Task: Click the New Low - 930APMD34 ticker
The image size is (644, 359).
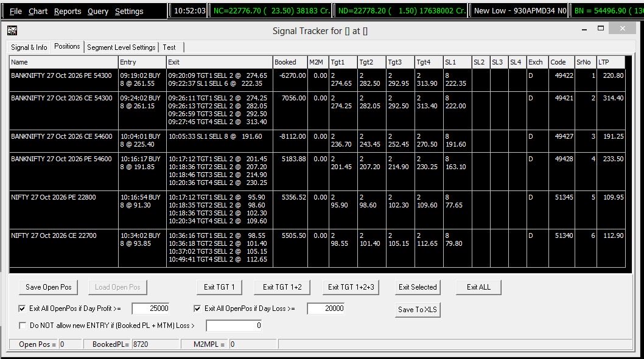Action: point(520,11)
